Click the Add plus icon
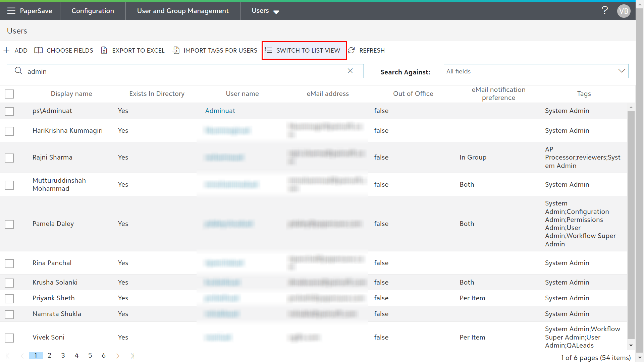The height and width of the screenshot is (362, 644). point(6,50)
